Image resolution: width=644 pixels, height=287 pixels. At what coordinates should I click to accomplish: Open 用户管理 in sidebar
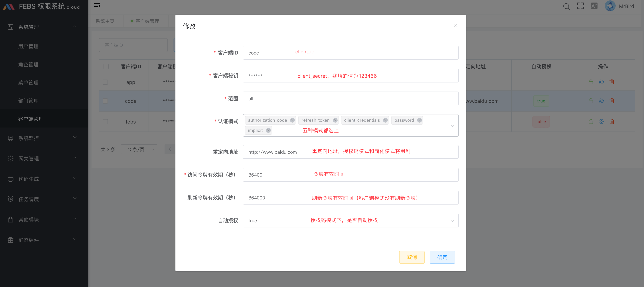point(28,46)
